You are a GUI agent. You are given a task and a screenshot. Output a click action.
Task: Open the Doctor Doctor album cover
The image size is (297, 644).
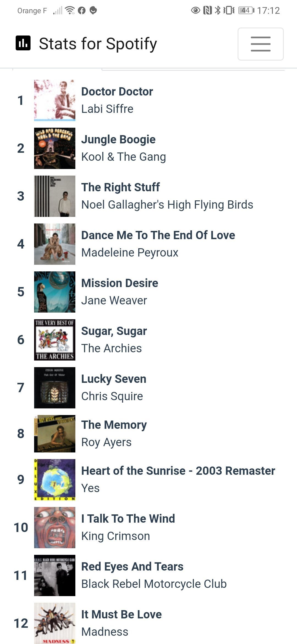[54, 100]
